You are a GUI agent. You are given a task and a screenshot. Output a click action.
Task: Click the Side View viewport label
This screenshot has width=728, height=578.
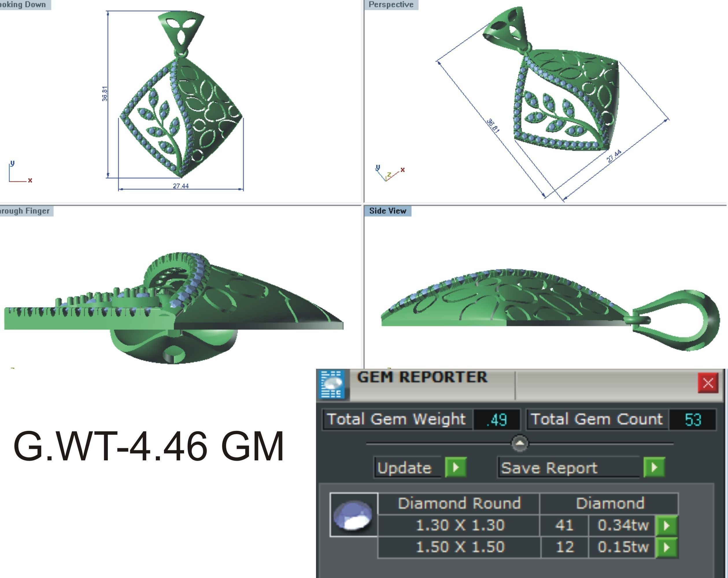388,211
